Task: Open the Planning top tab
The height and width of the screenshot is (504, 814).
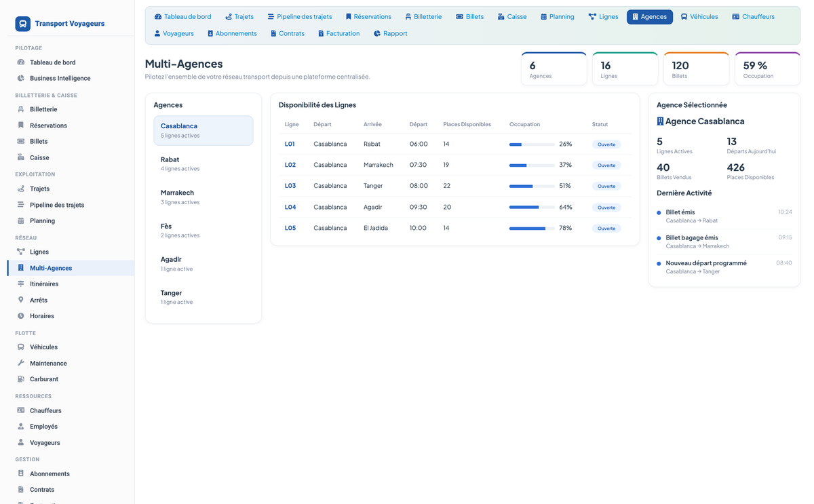Action: pyautogui.click(x=558, y=16)
